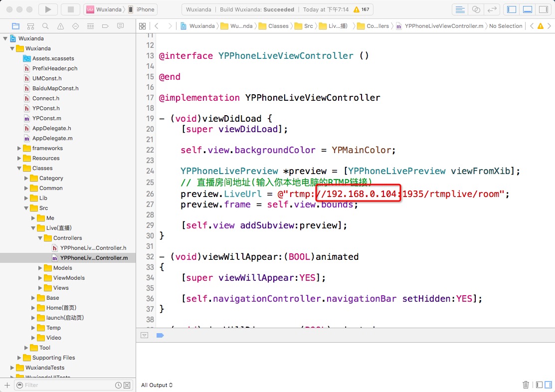Open the All Output selector
This screenshot has height=392, width=555.
point(157,385)
